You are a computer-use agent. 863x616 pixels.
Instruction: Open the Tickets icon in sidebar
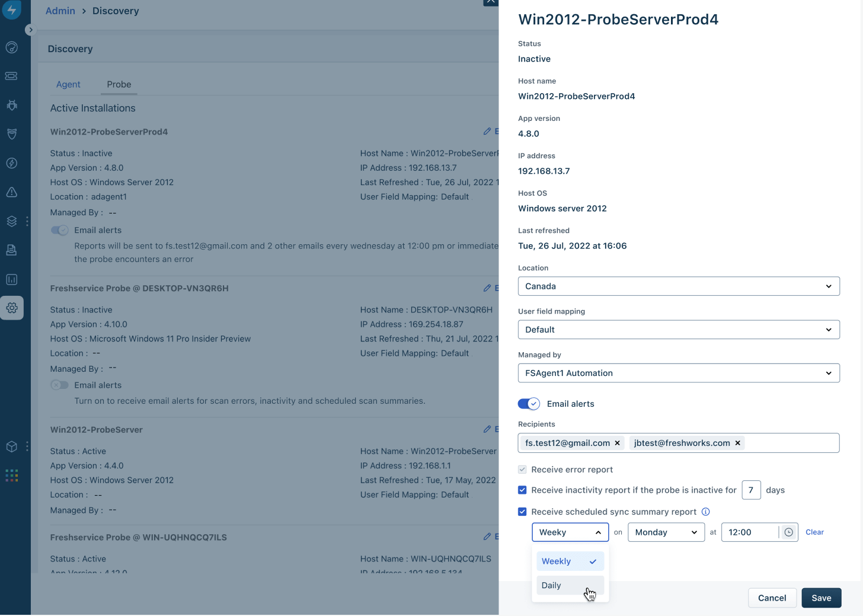(x=12, y=76)
